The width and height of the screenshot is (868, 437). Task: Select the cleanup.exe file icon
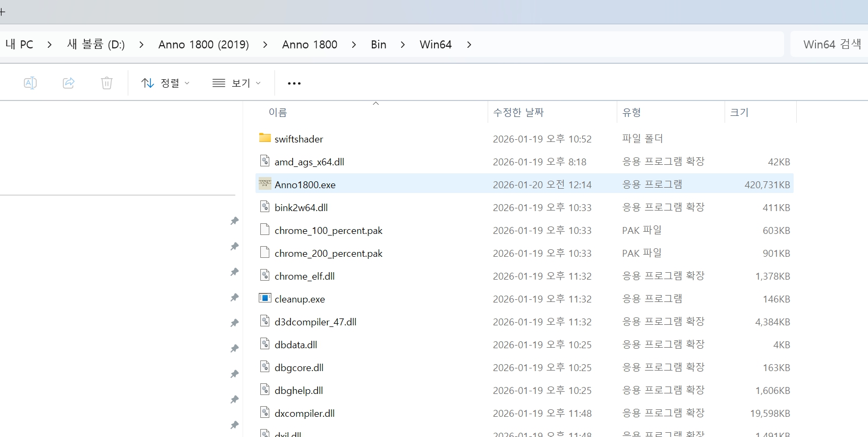click(x=265, y=298)
